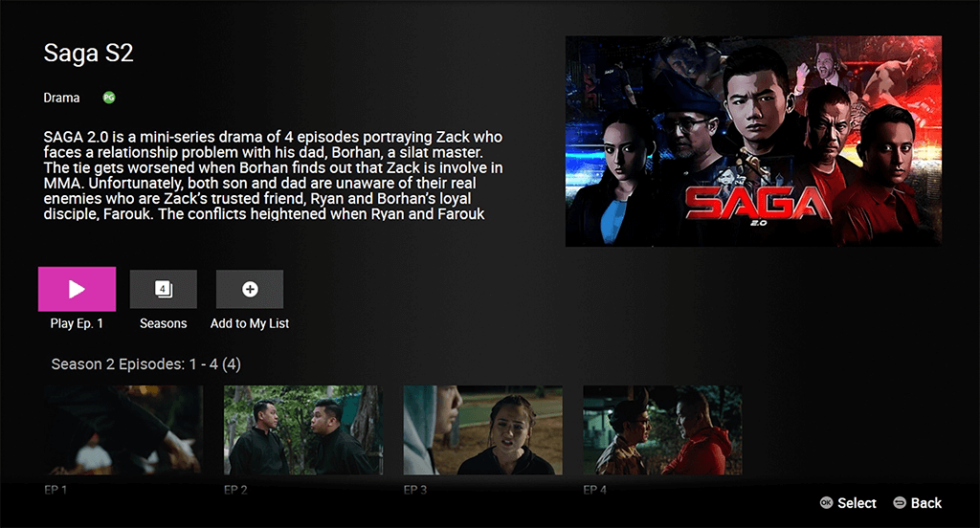Click the series synopsis description text
The image size is (980, 528).
[273, 176]
